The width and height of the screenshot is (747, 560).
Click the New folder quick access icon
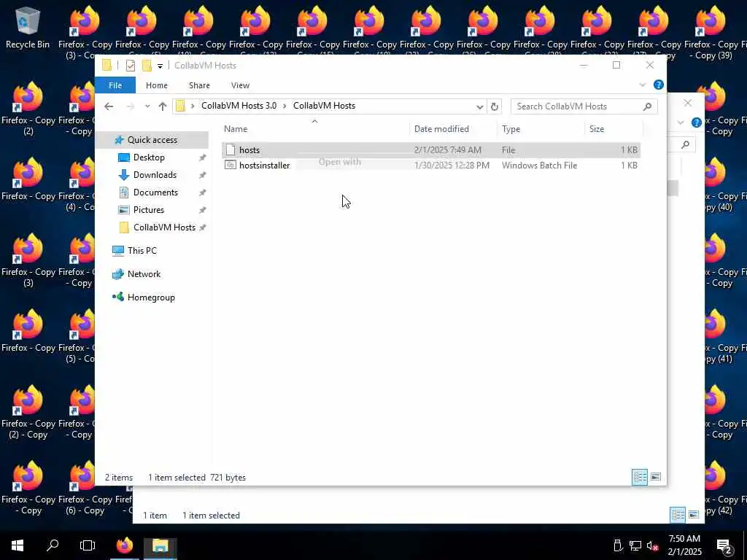[x=147, y=65]
